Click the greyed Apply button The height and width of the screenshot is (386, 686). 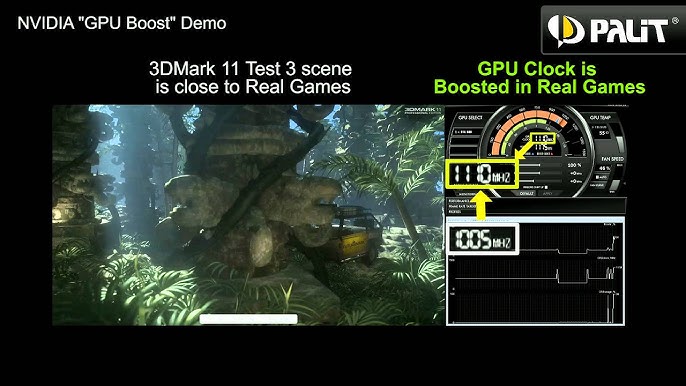[547, 193]
